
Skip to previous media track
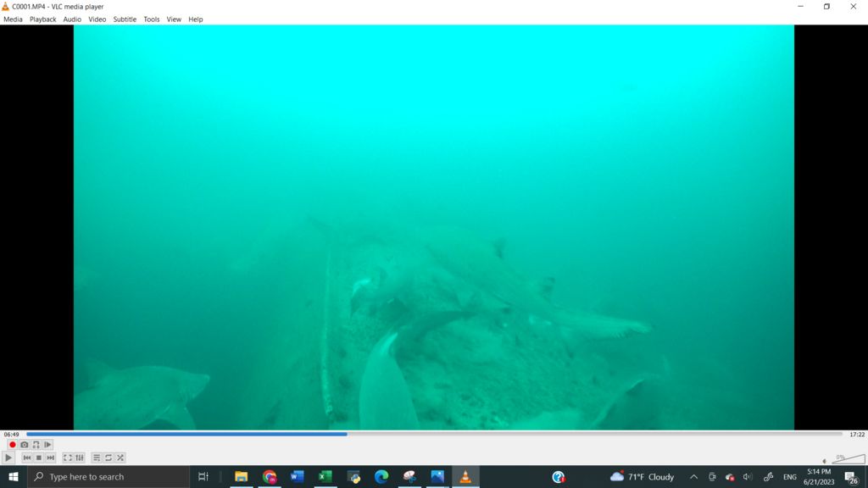coord(26,457)
